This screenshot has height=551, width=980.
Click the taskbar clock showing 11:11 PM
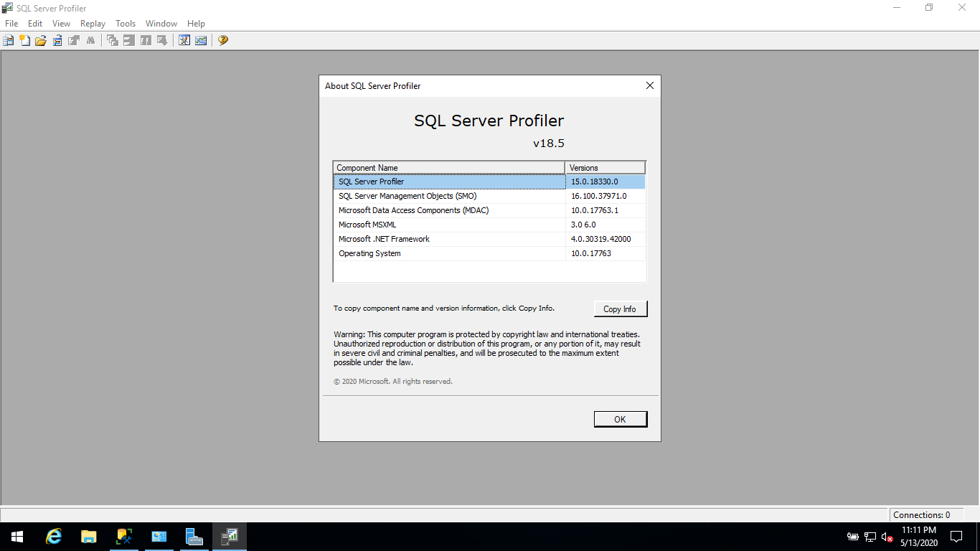click(918, 536)
